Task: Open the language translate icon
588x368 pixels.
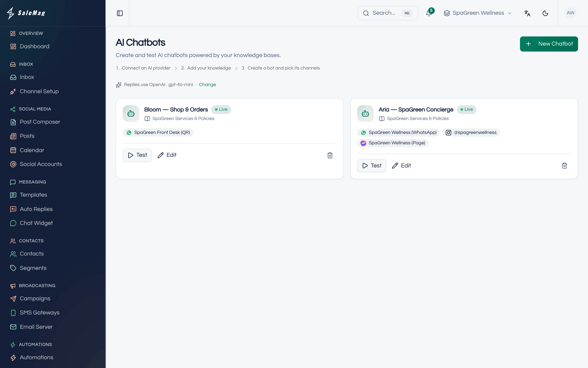Action: point(527,13)
